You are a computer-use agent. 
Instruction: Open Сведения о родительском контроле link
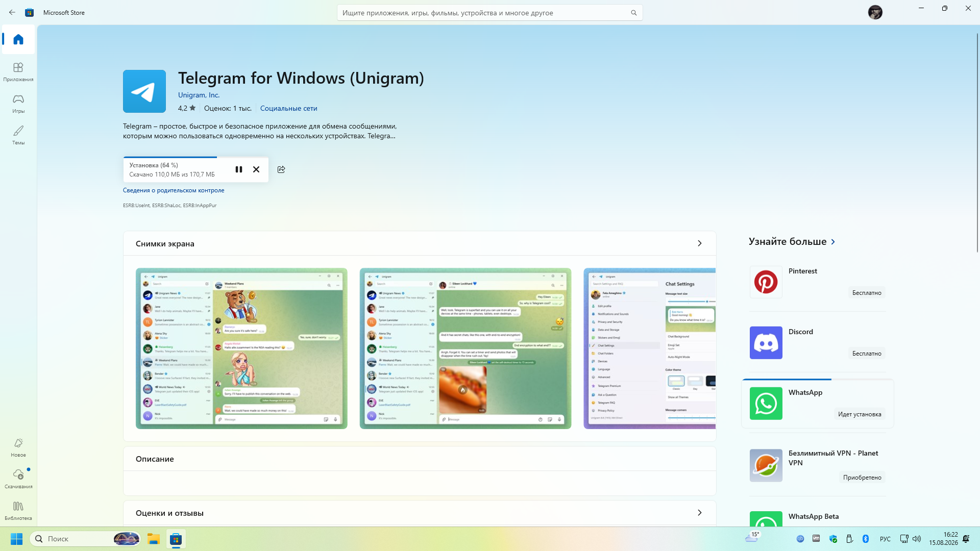tap(174, 190)
